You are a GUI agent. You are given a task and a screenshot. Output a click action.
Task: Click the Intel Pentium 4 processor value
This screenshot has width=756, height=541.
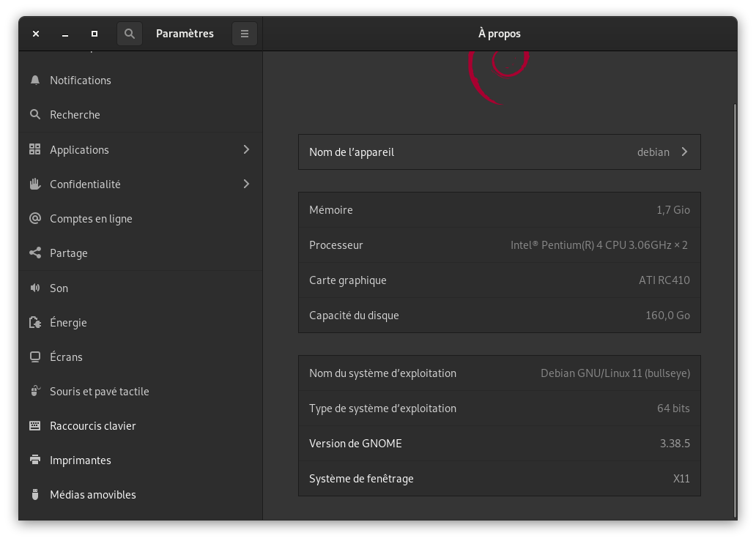point(599,245)
